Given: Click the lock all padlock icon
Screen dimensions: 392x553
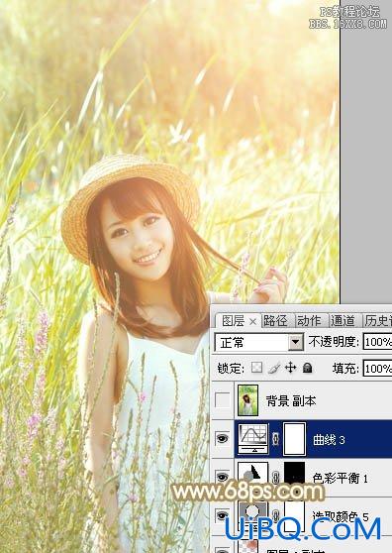Looking at the screenshot, I should (x=308, y=368).
